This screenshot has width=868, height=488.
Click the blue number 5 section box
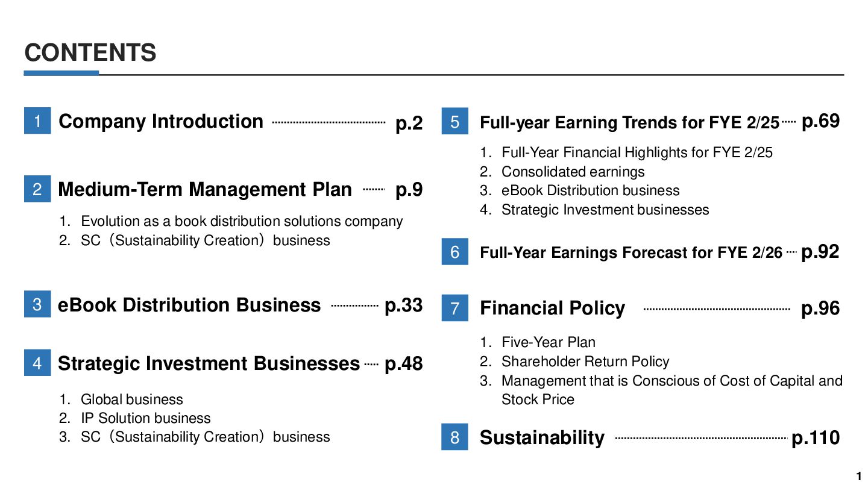[x=454, y=121]
